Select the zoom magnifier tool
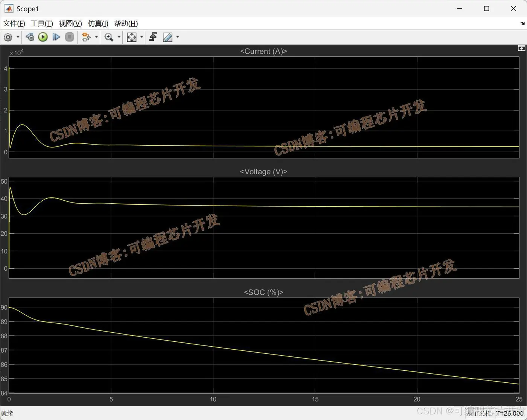 tap(109, 37)
